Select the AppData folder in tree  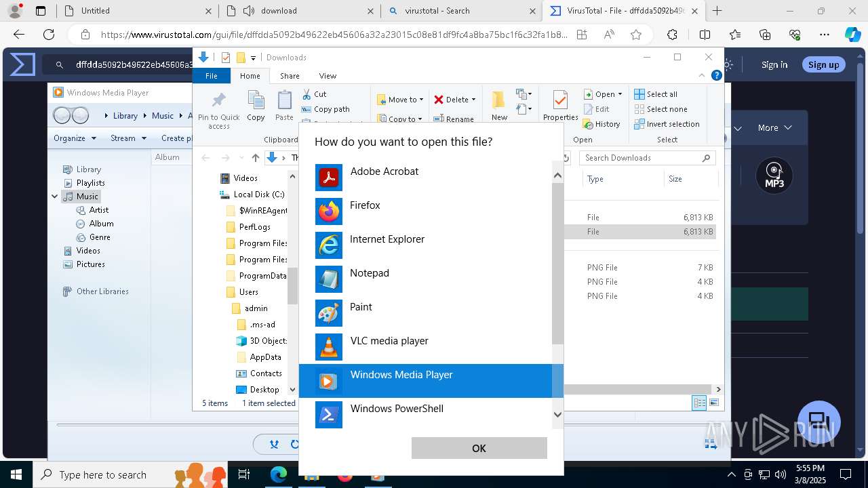pyautogui.click(x=259, y=357)
